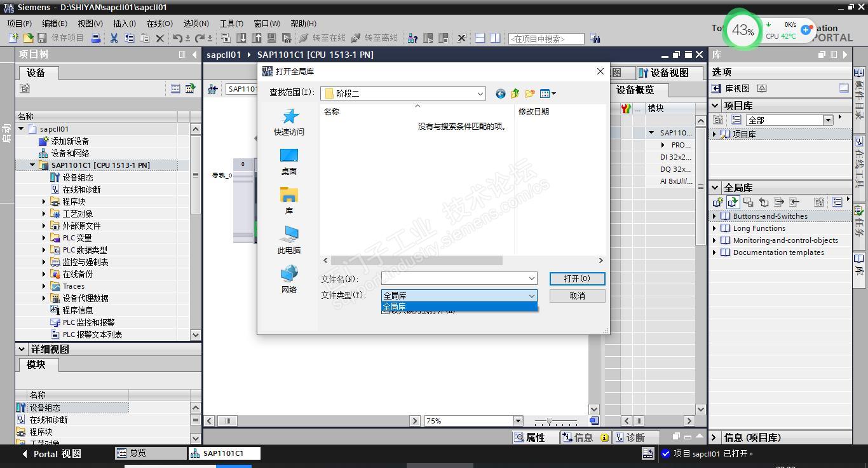Screen dimensions: 868x468
Task: Click the 打开(O) button
Action: click(577, 279)
